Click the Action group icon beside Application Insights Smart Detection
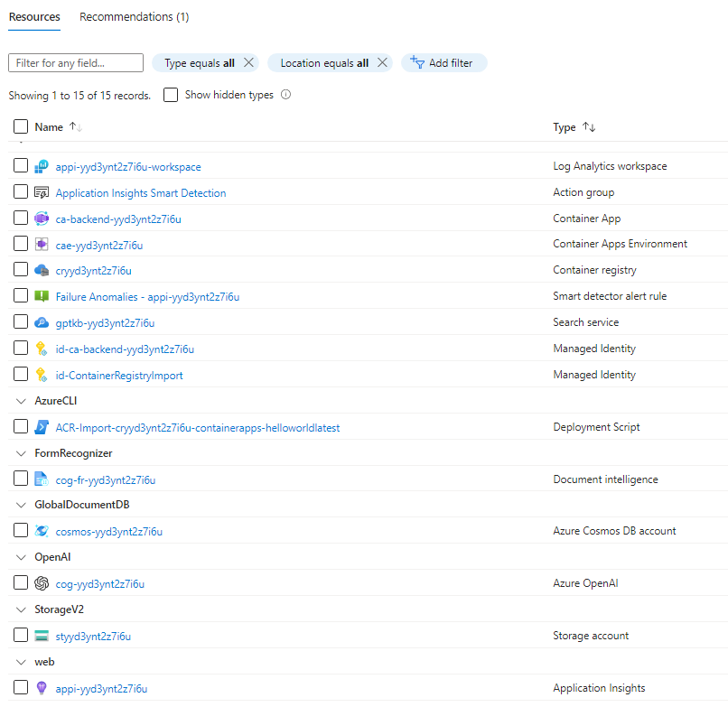 pos(42,192)
